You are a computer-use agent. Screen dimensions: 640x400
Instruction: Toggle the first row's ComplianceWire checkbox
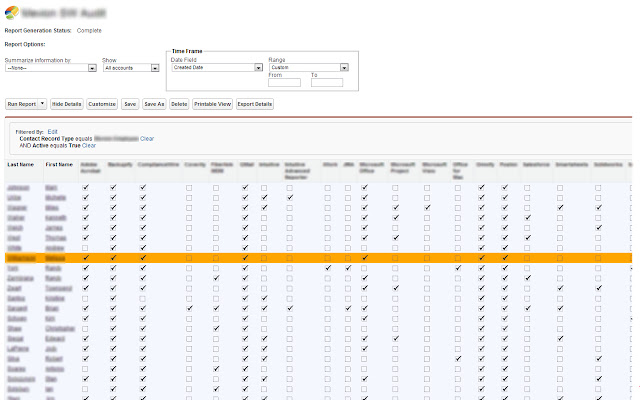[142, 187]
